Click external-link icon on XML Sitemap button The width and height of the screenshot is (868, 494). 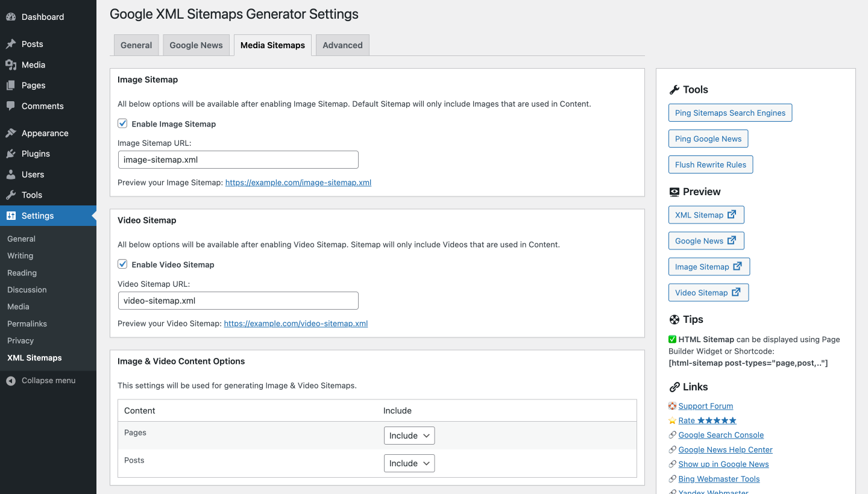click(732, 214)
